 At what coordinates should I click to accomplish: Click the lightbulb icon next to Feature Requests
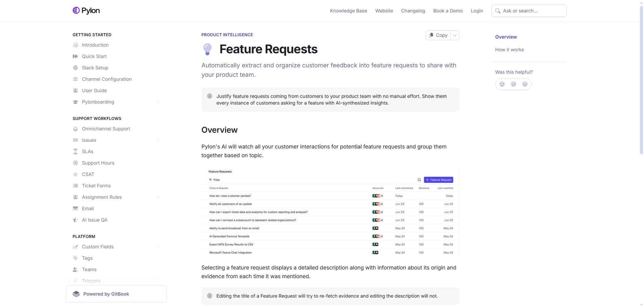tap(207, 49)
